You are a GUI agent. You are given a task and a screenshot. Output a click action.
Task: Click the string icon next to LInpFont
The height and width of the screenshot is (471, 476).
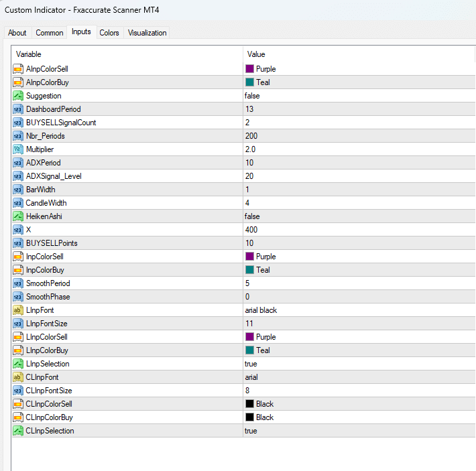(18, 310)
